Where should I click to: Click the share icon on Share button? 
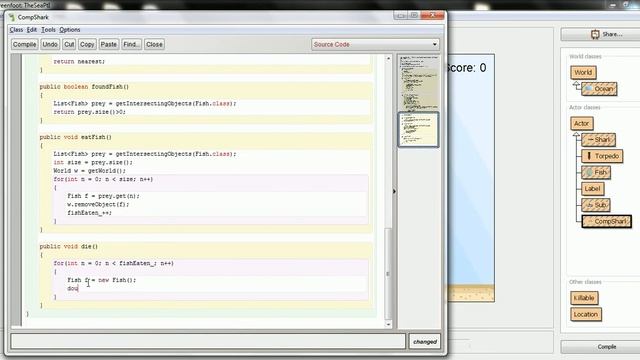(595, 34)
